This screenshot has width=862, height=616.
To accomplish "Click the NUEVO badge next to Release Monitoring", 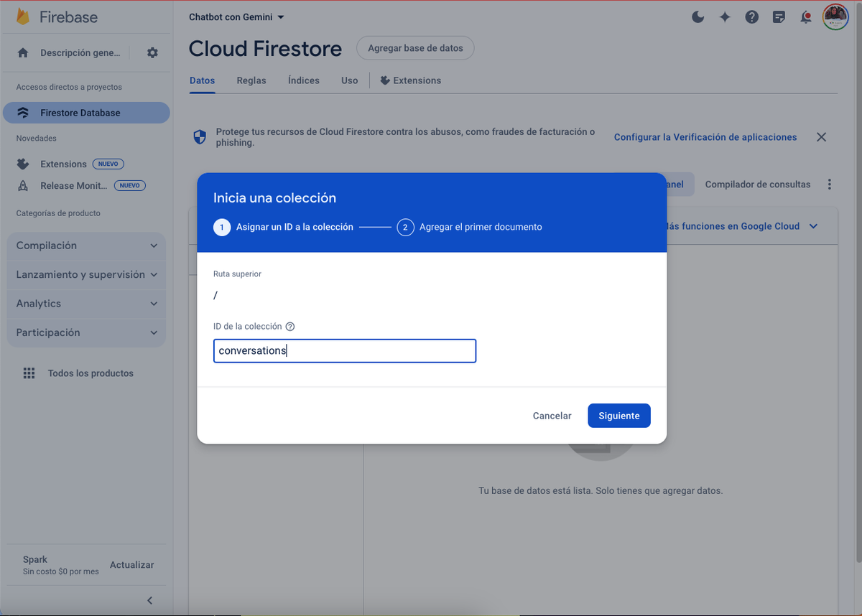I will (129, 185).
